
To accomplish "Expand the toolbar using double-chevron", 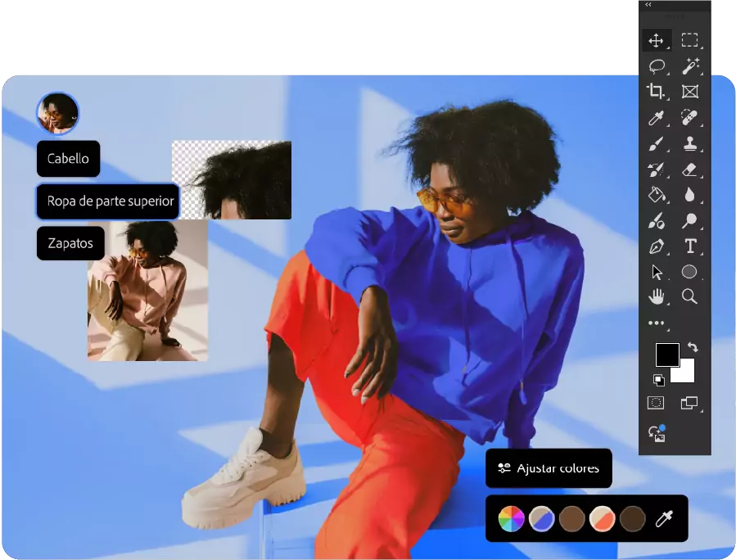I will [648, 5].
